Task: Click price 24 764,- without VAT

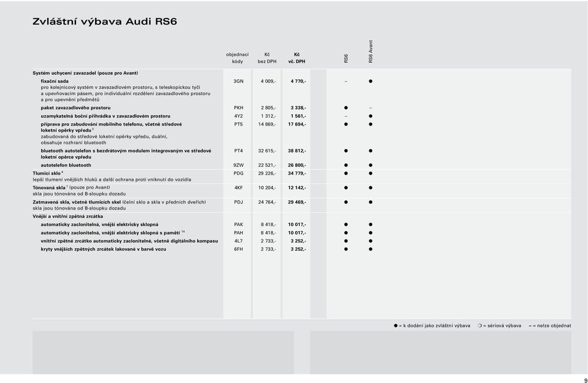Action: 268,202
